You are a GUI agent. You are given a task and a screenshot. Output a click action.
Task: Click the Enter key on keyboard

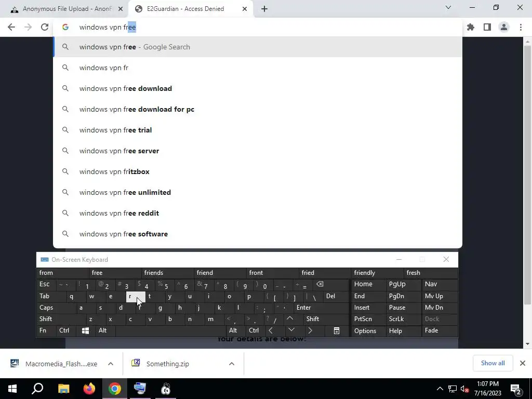[321, 308]
